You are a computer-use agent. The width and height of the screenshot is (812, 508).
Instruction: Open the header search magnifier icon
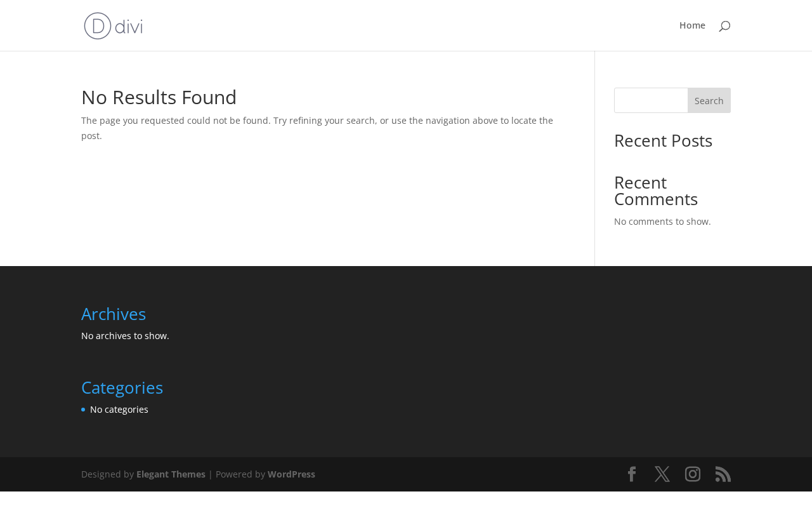tap(724, 26)
